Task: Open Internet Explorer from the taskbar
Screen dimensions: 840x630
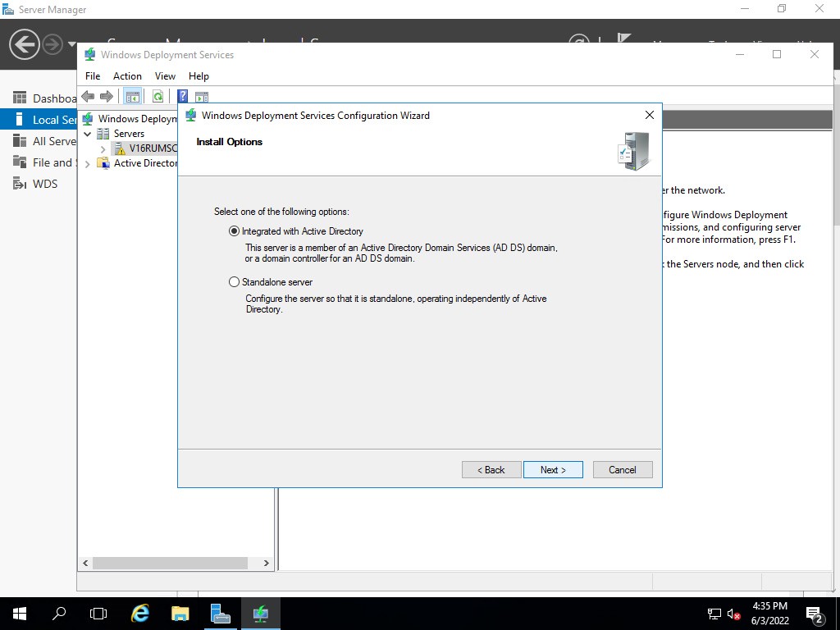Action: pos(140,613)
